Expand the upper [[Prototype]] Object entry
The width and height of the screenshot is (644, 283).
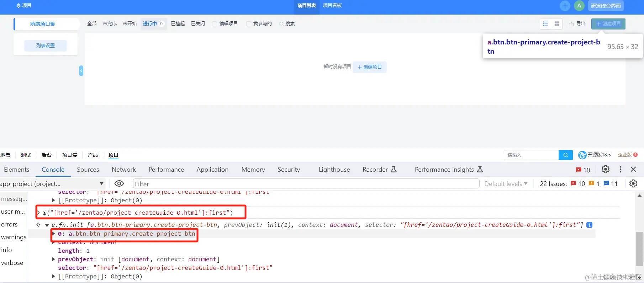tap(53, 200)
